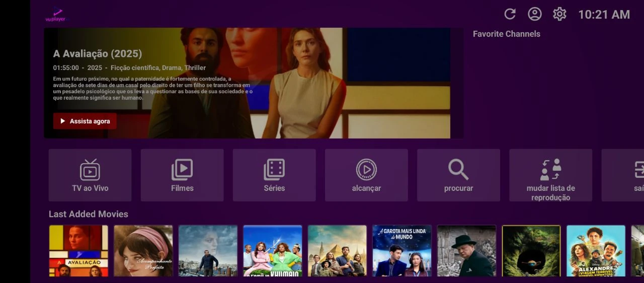Viewport: 644px width, 283px height.
Task: Open the TV ao Vivo tile
Action: [x=90, y=175]
